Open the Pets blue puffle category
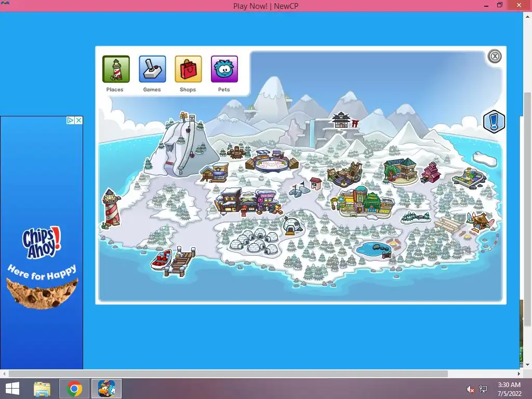 coord(224,69)
